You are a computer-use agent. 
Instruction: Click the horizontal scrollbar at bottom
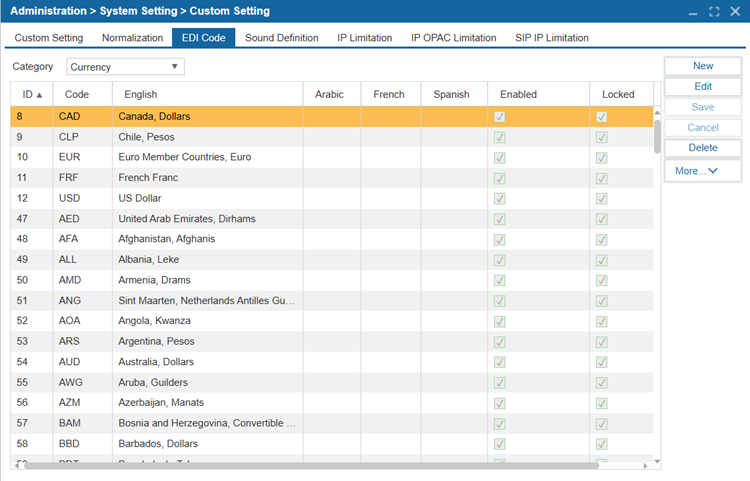pos(310,465)
